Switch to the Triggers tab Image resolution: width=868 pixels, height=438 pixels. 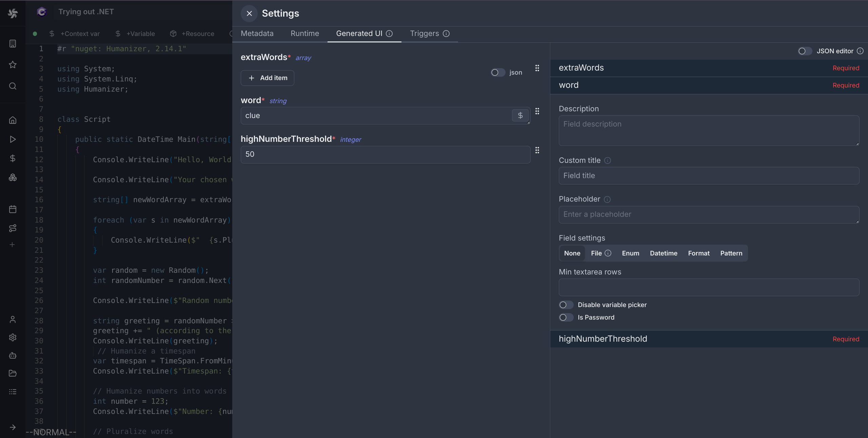(x=424, y=33)
